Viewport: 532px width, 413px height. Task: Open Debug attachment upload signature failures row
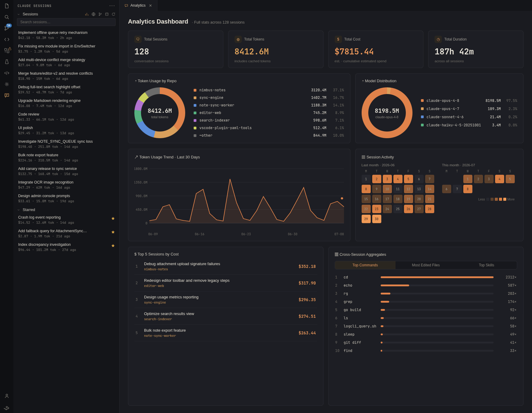[226, 266]
